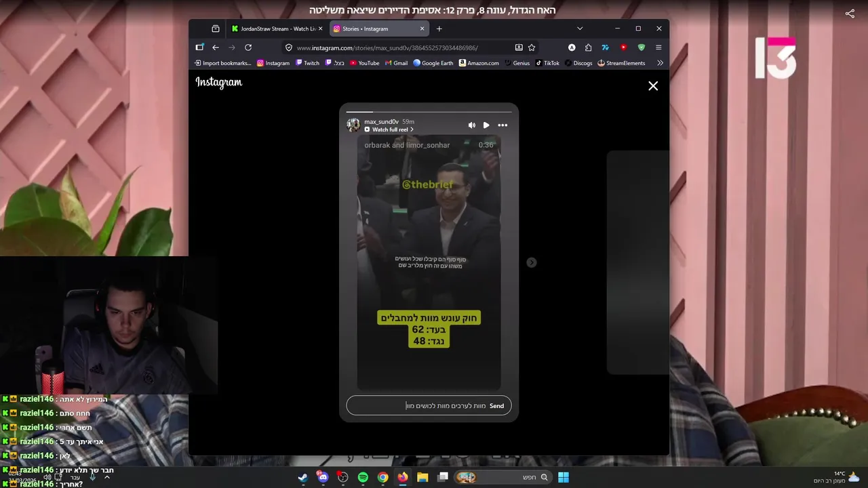Click the 7TV extension icon

point(606,47)
